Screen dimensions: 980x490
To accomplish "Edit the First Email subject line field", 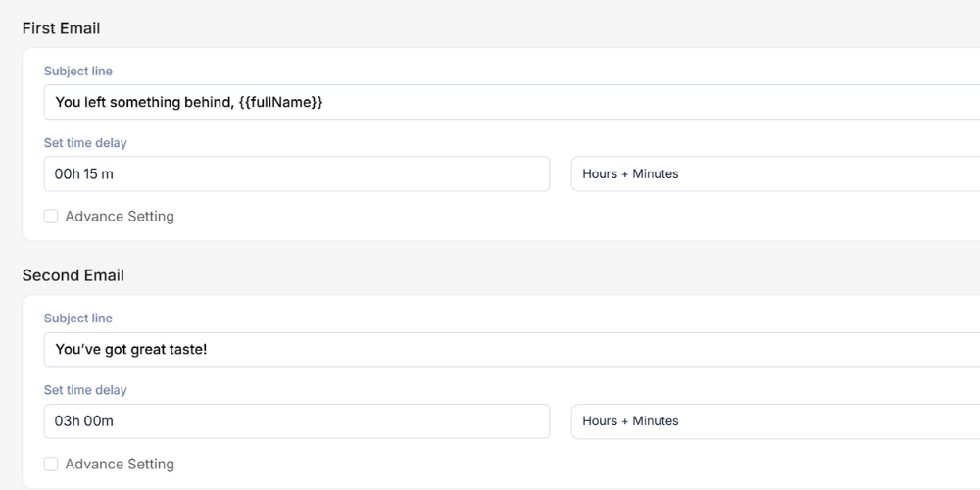I will pos(512,102).
